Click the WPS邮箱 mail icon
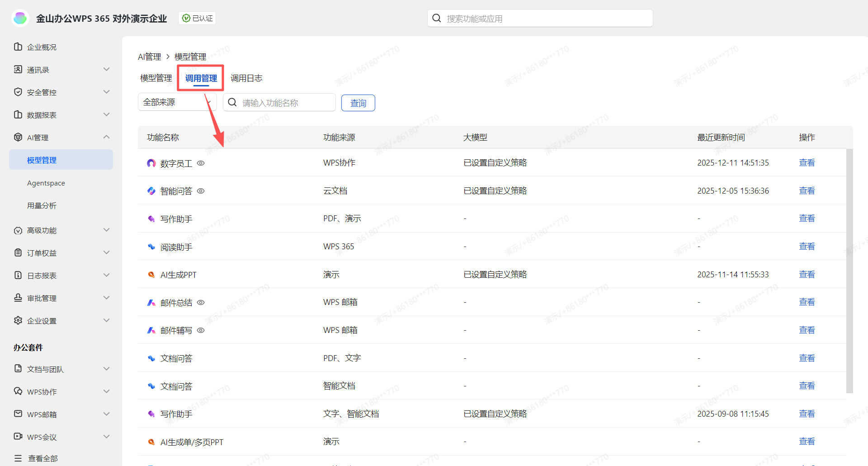The height and width of the screenshot is (466, 868). click(x=18, y=414)
